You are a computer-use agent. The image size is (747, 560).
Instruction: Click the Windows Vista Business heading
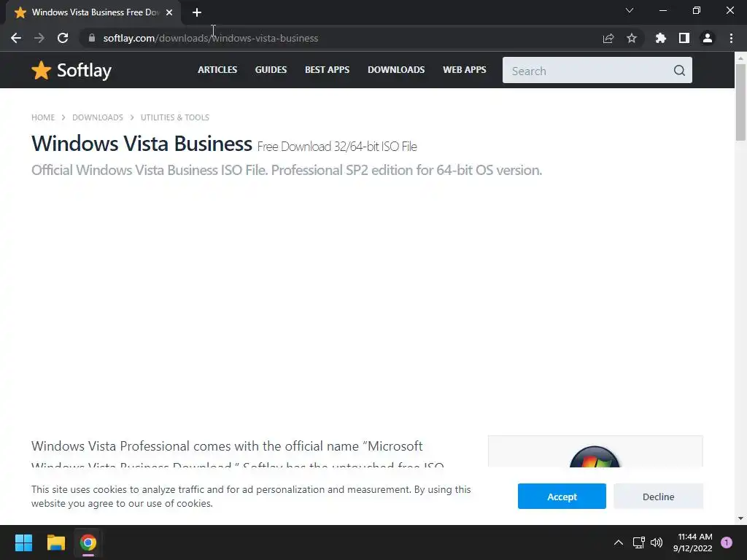pyautogui.click(x=142, y=144)
